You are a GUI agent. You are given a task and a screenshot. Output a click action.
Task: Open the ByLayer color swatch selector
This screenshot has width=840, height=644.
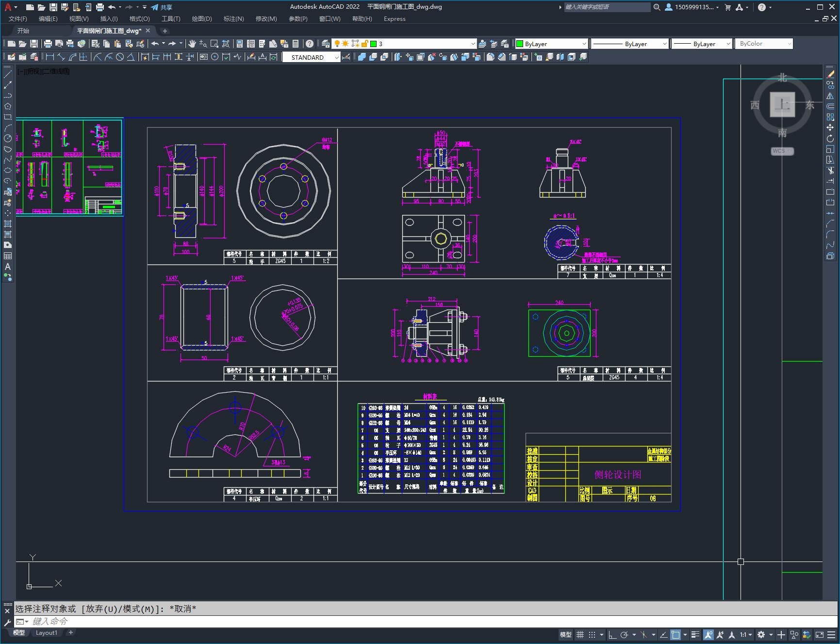(x=551, y=44)
